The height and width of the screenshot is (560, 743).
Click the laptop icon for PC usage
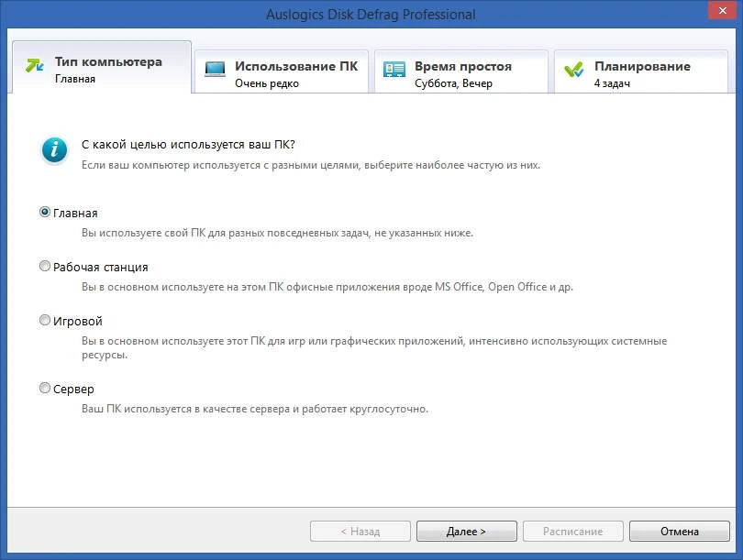(215, 70)
